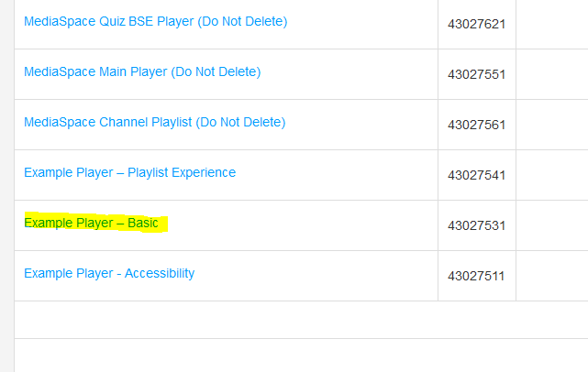Click empty cell right of ID 43027551
The width and height of the screenshot is (588, 372).
pyautogui.click(x=552, y=74)
